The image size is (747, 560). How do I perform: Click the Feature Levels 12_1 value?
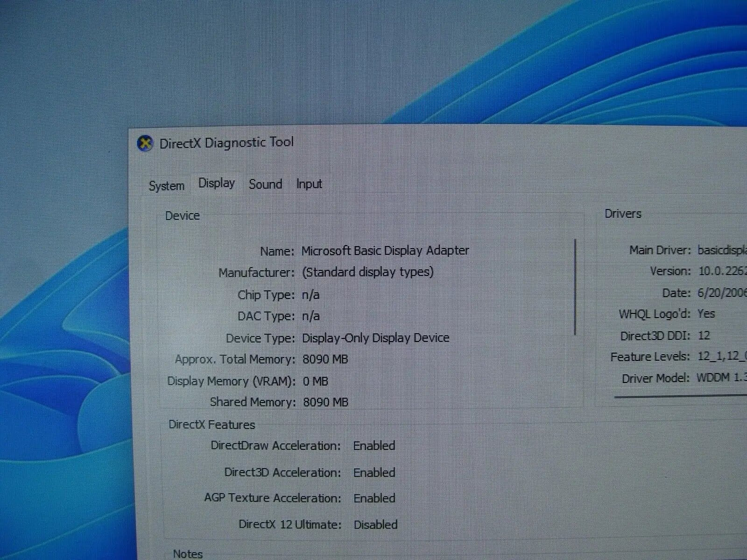click(722, 357)
